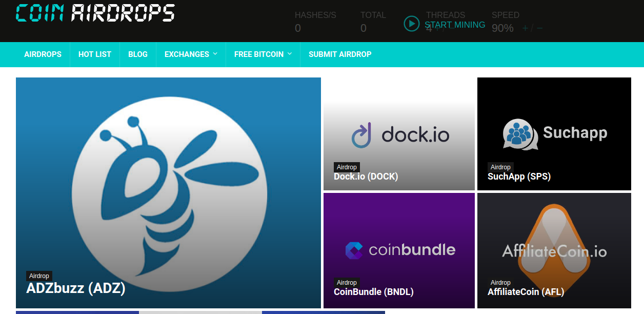644x314 pixels.
Task: Open the HOT LIST menu item
Action: [x=95, y=54]
